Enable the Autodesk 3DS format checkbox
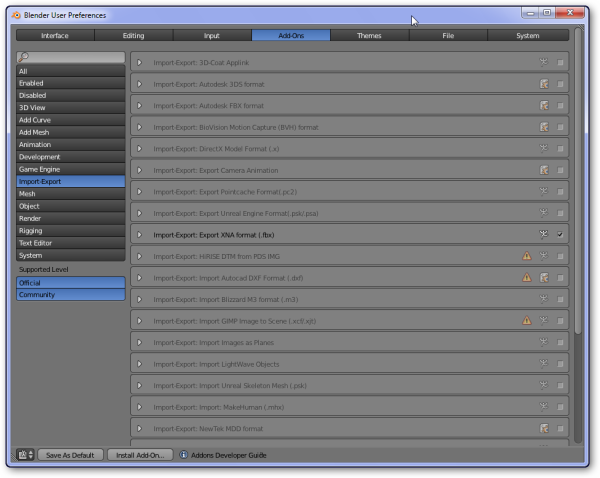Viewport: 600px width, 478px height. pyautogui.click(x=560, y=84)
